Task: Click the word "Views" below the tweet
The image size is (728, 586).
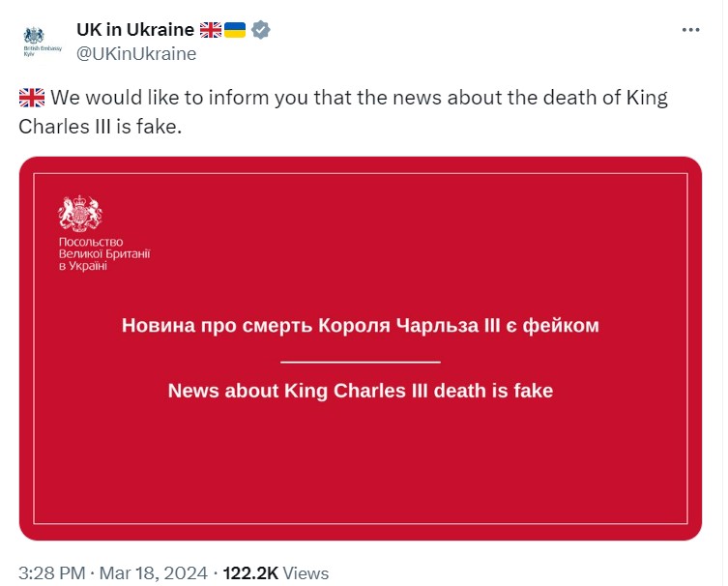Action: click(307, 572)
